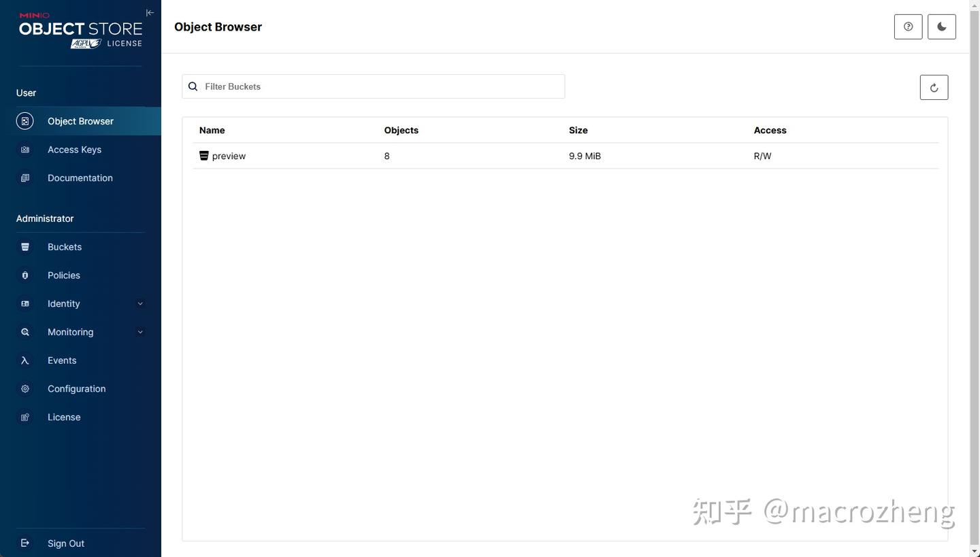The width and height of the screenshot is (980, 557).
Task: Open the help question-mark toggle
Action: click(908, 27)
